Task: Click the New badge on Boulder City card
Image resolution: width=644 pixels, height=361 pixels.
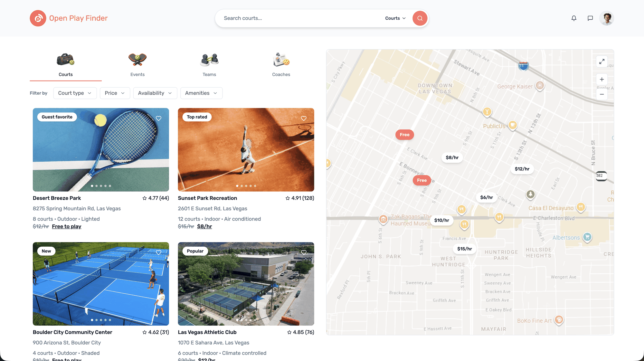Action: pos(46,251)
